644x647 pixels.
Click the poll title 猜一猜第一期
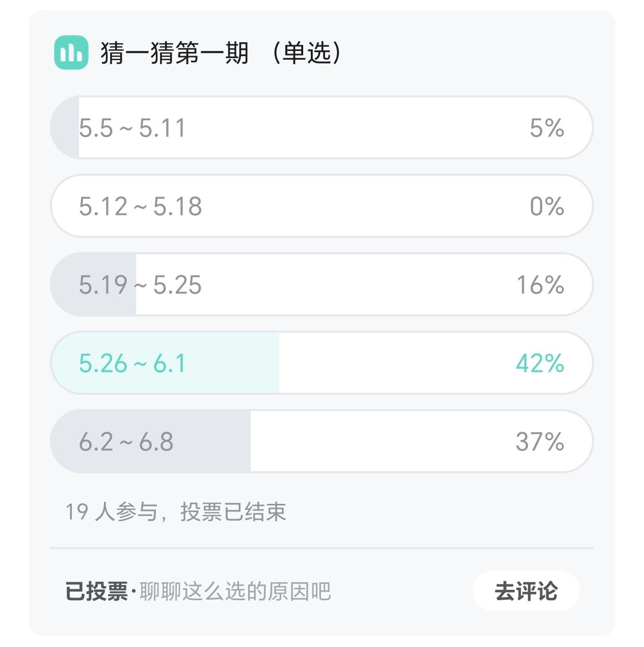(174, 53)
